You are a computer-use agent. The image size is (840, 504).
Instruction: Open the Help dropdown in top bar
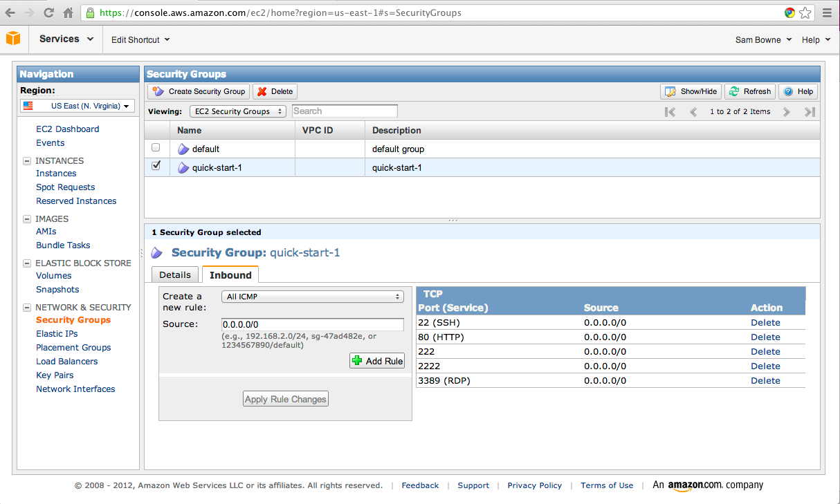pyautogui.click(x=816, y=39)
